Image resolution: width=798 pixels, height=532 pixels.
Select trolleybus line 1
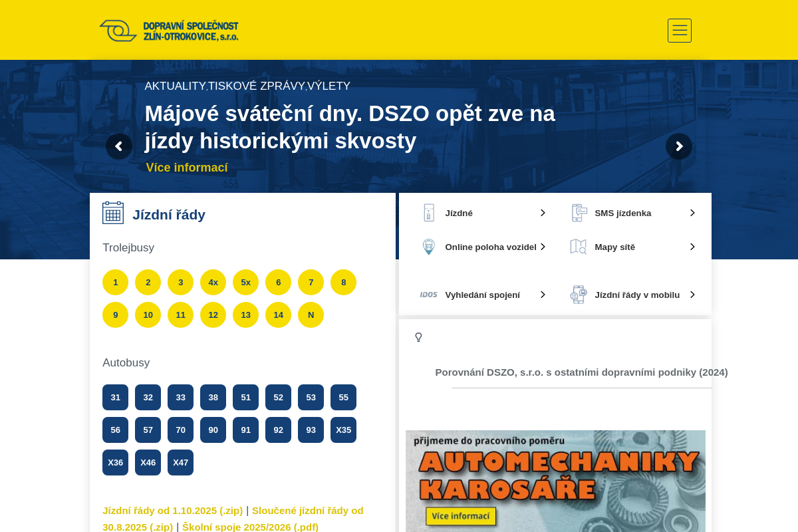tap(115, 282)
